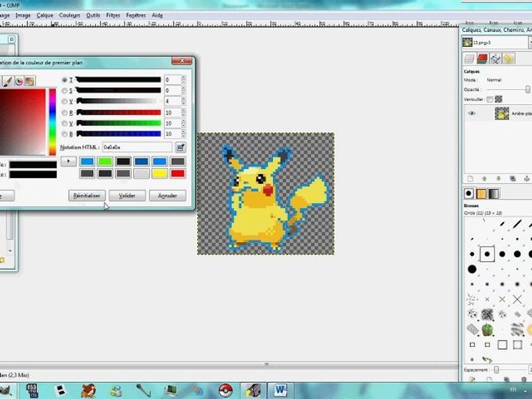Increment the R red value stepper
The height and width of the screenshot is (399, 532).
(183, 110)
